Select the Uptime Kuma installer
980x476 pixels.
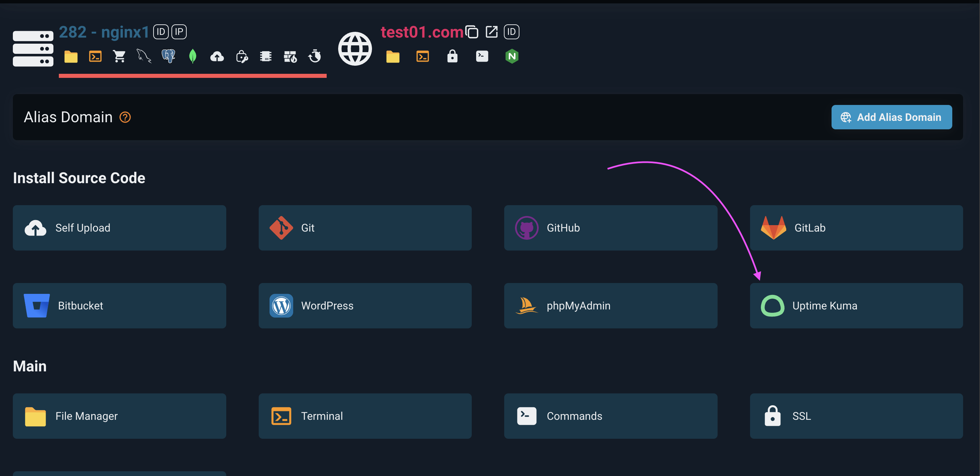coord(856,305)
